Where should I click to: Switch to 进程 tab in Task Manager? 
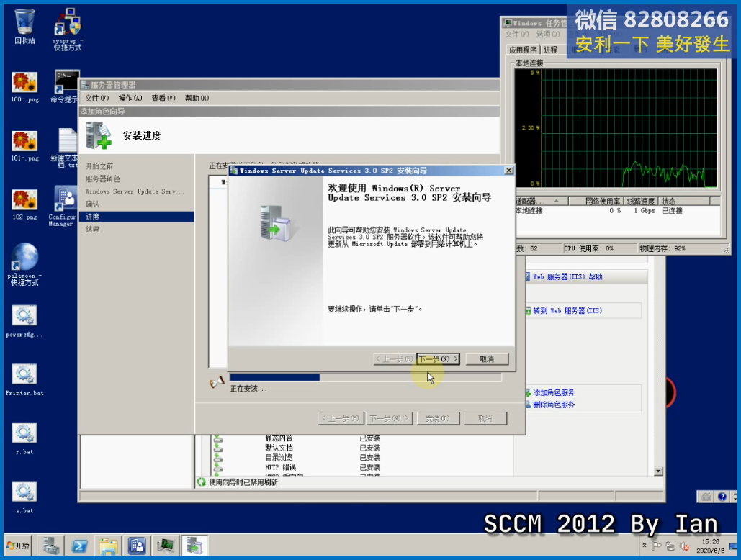pyautogui.click(x=550, y=50)
